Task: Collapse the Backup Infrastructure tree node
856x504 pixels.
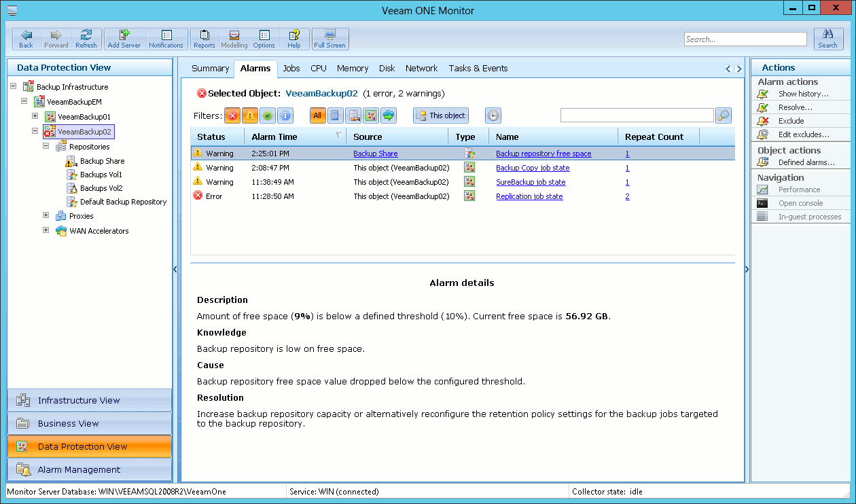Action: (14, 86)
